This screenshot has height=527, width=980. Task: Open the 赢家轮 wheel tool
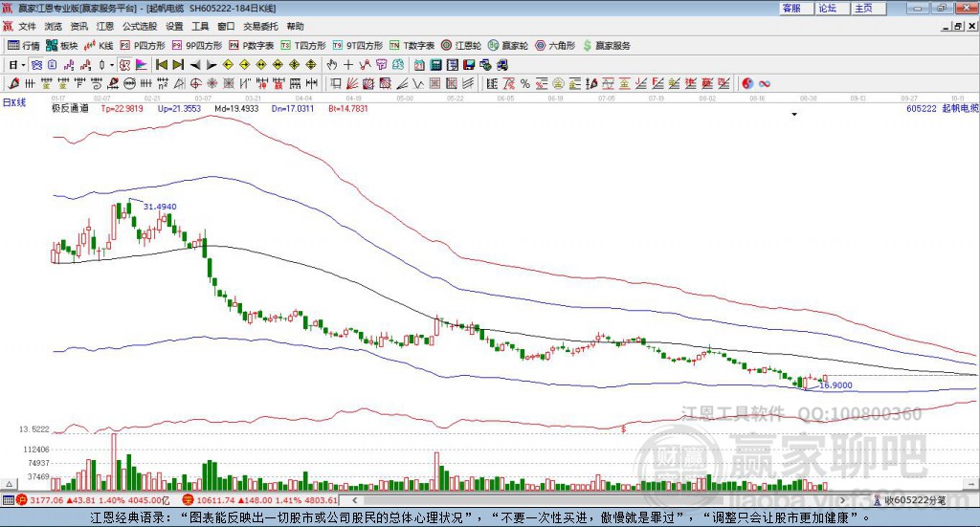pos(508,46)
